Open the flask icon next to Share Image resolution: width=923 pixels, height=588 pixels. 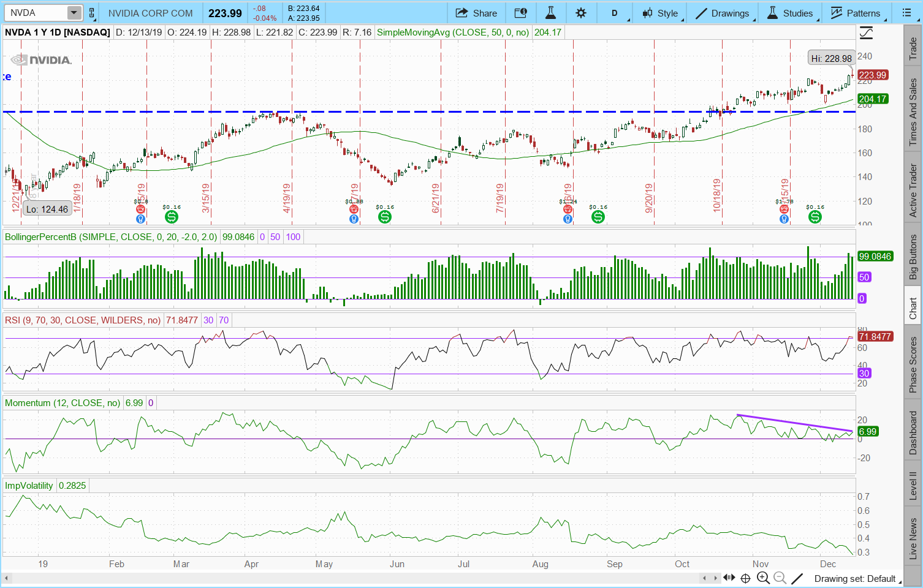550,13
